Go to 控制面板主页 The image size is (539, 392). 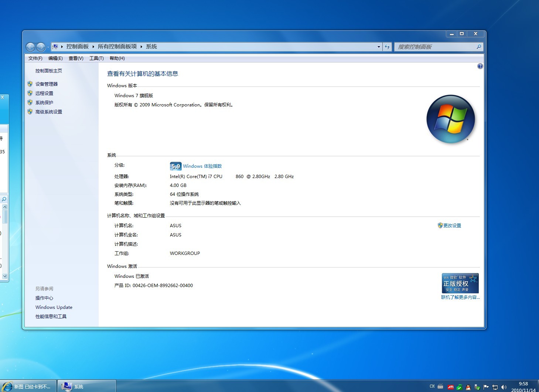click(x=49, y=71)
